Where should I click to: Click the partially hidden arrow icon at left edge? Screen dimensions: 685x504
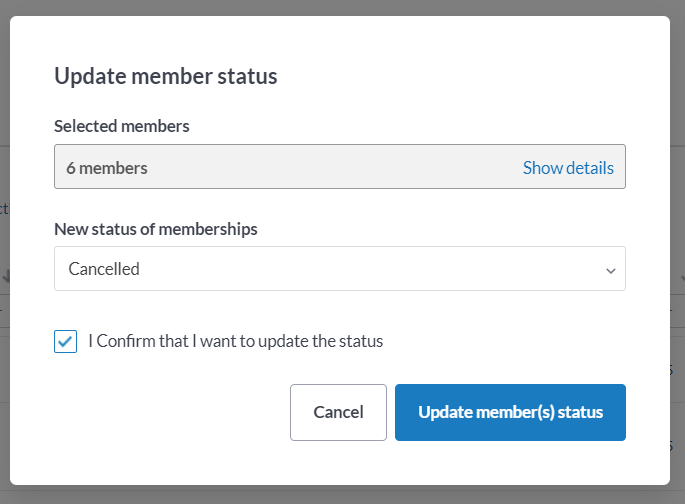point(5,276)
